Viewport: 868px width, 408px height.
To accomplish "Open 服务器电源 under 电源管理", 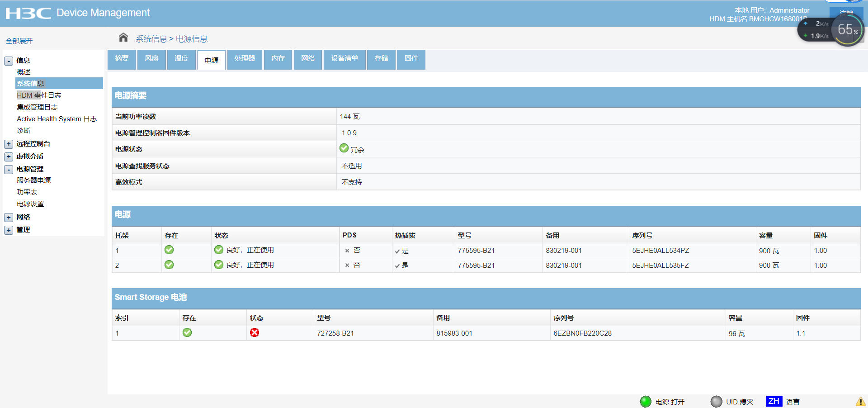I will (x=34, y=180).
